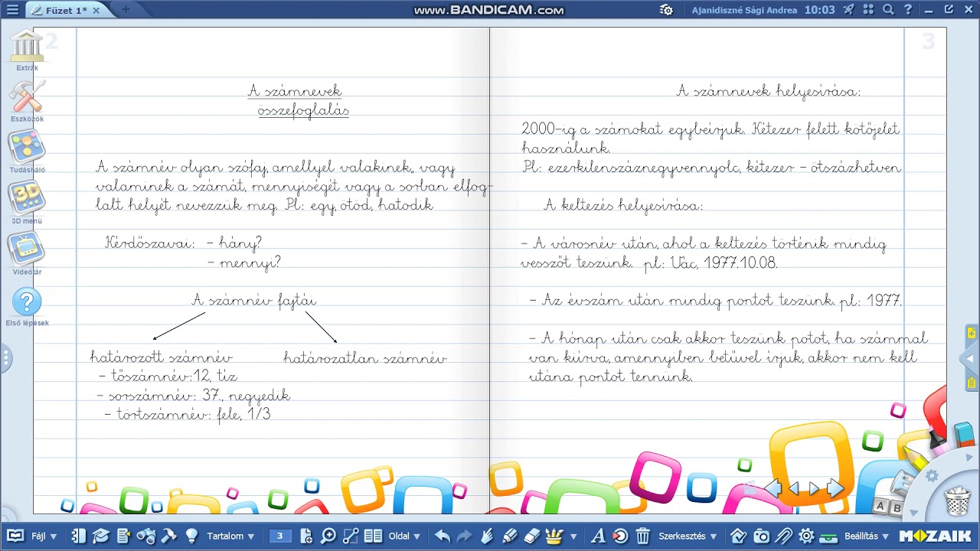Click the yellow clipboard icon on right edge
This screenshot has width=980, height=551.
pos(972,382)
